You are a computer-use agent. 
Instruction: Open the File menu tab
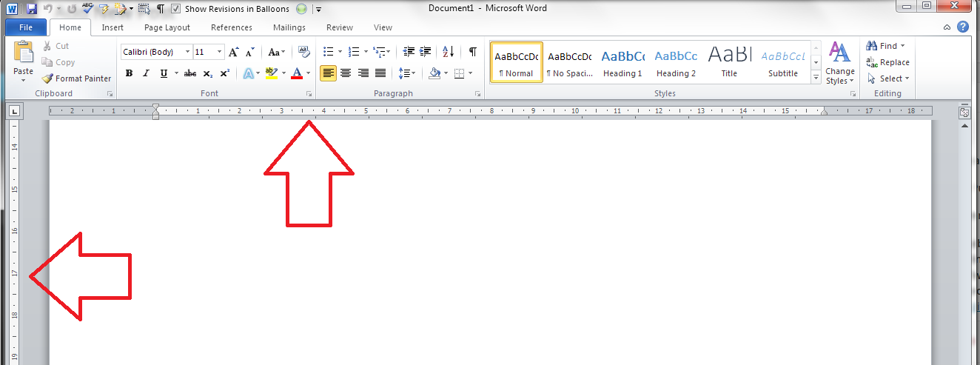(26, 27)
